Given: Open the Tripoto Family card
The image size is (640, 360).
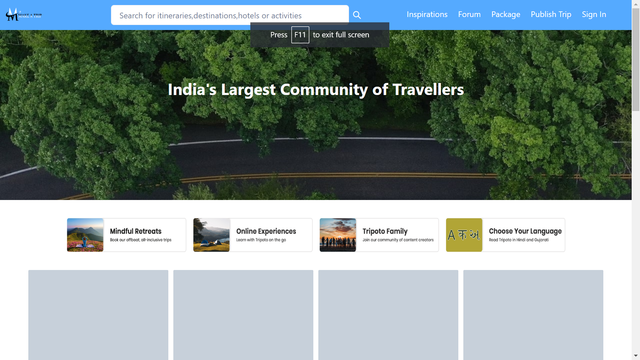Looking at the screenshot, I should [379, 235].
